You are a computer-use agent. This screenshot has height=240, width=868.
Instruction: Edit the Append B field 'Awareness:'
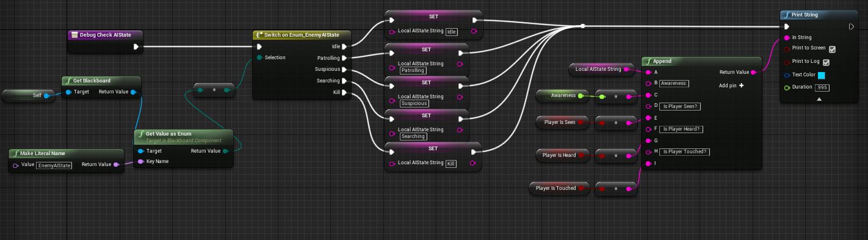675,84
